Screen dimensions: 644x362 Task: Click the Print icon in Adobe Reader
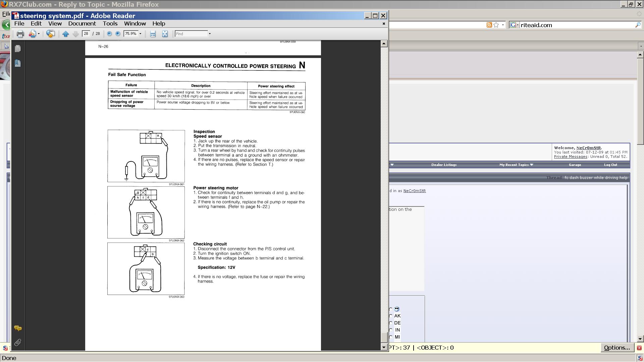coord(20,34)
